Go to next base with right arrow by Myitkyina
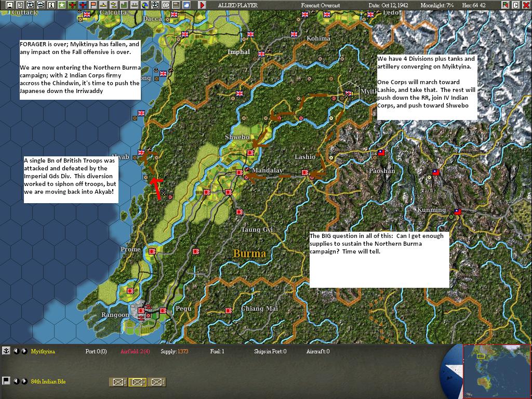The width and height of the screenshot is (532, 399). (24, 351)
